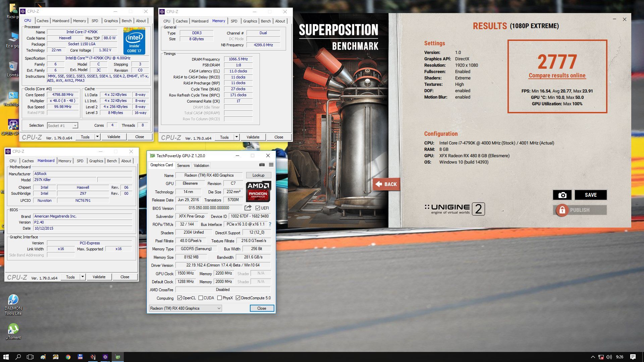The height and width of the screenshot is (362, 644).
Task: Toggle the UEFI checkbox in GPU-Z
Action: (x=258, y=208)
